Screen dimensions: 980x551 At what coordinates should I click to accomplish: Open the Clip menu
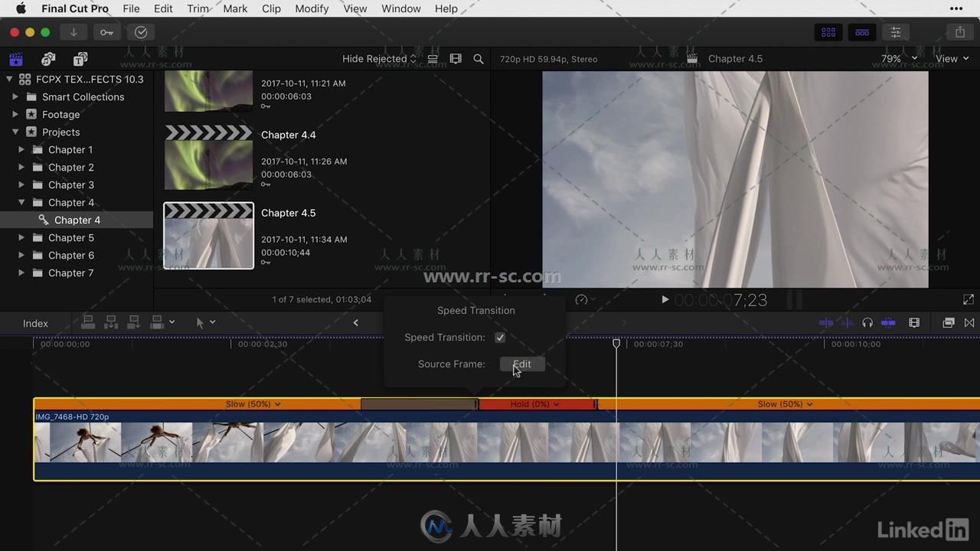click(271, 8)
